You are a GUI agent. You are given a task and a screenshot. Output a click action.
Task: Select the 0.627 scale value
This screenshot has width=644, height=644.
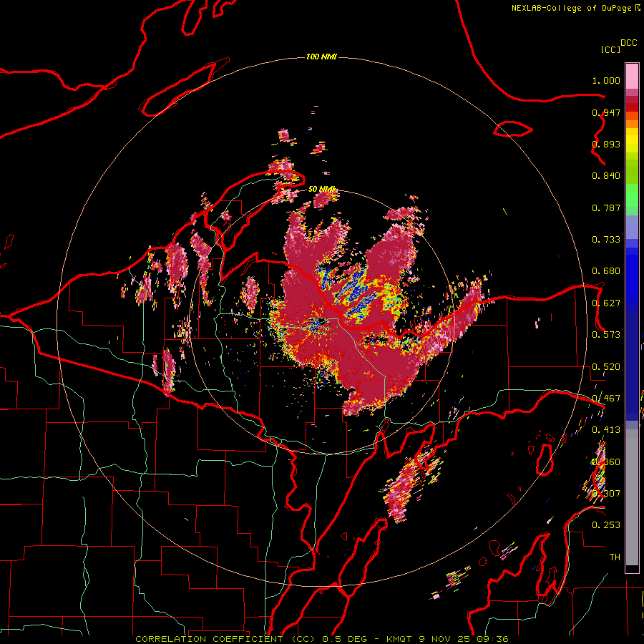coord(606,303)
